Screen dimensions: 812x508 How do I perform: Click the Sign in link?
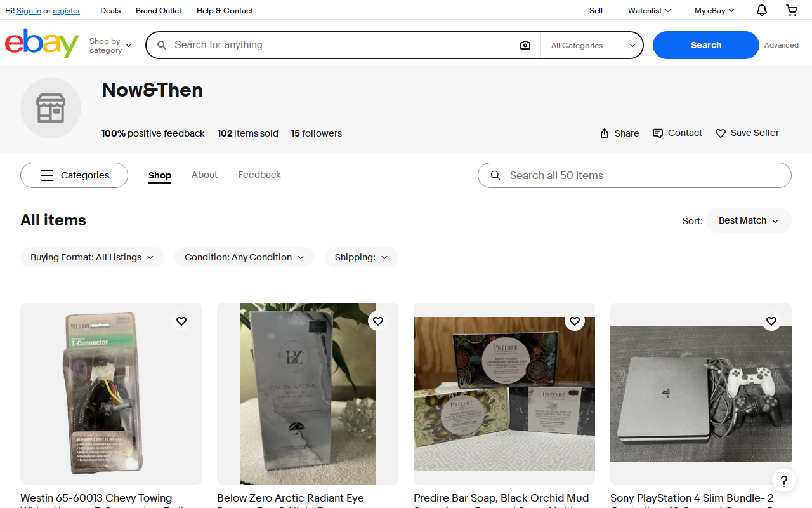[29, 11]
